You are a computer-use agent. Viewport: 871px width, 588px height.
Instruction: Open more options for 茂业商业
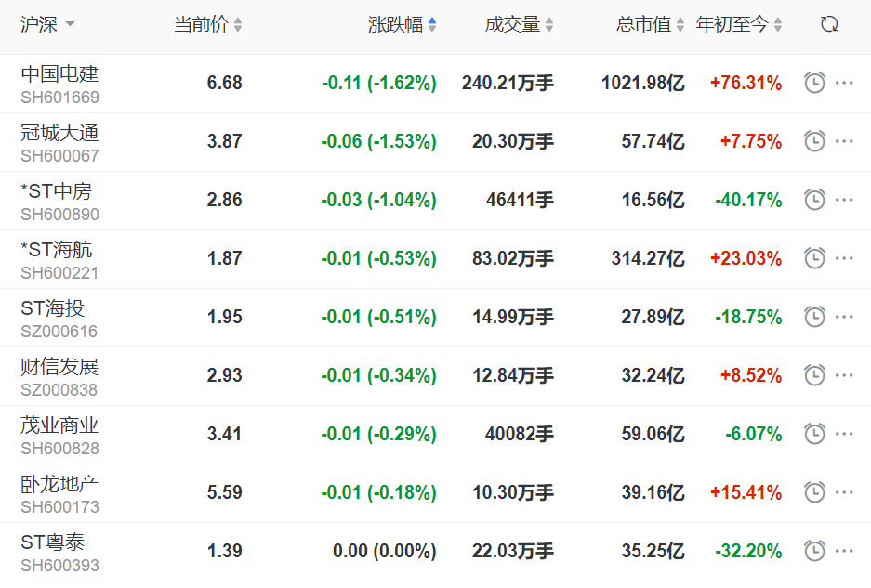pos(844,434)
